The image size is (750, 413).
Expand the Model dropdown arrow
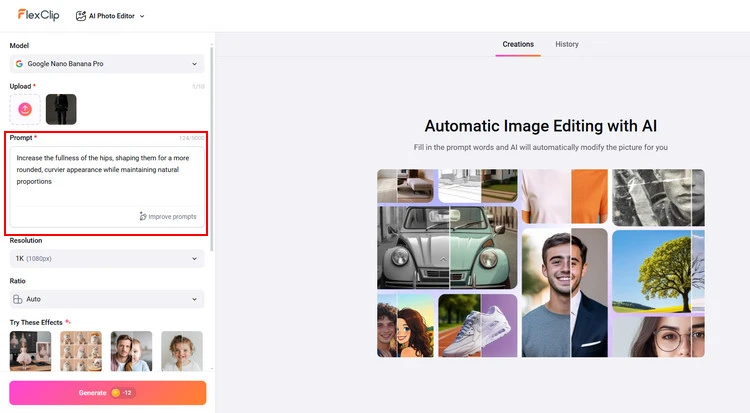point(194,64)
